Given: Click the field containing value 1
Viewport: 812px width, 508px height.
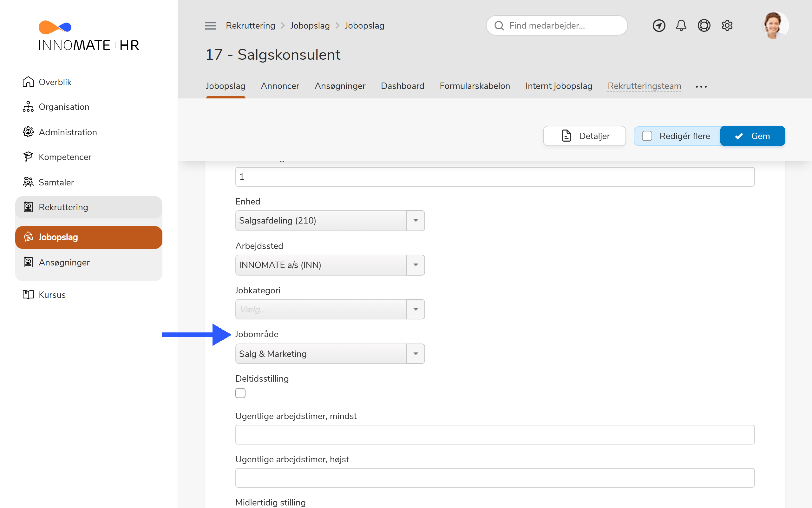Looking at the screenshot, I should [x=495, y=177].
